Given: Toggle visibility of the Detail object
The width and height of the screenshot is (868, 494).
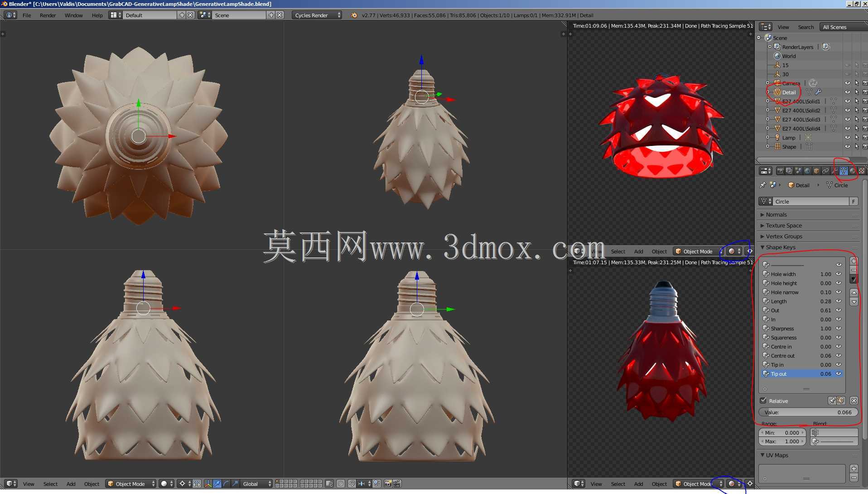Looking at the screenshot, I should (847, 92).
